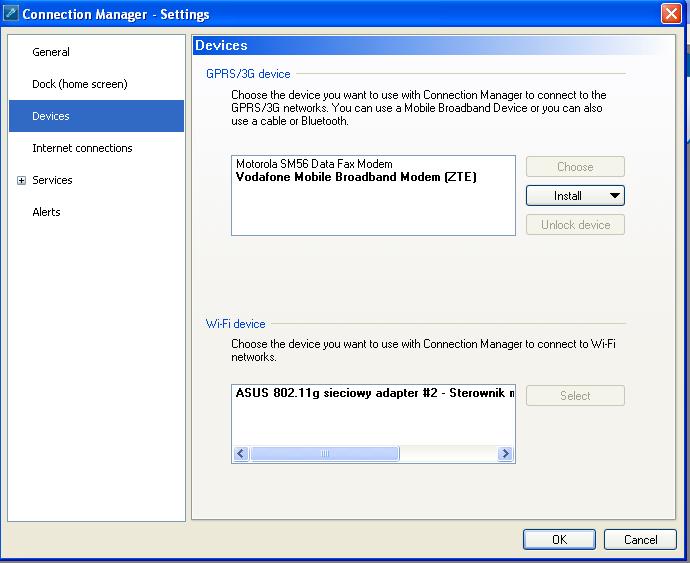The image size is (690, 563).
Task: Confirm settings with the OK button
Action: (559, 539)
